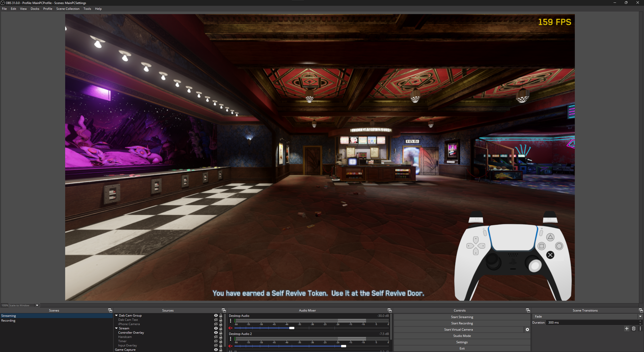644x352 pixels.
Task: Open the Edit menu
Action: [x=13, y=9]
